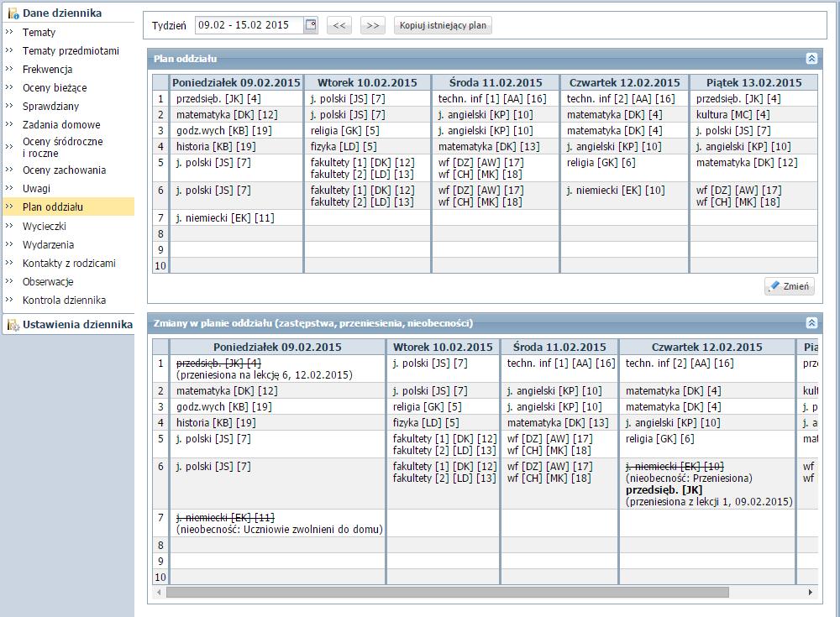Click the chevron arrow beside Plan oddziału

tap(9, 207)
